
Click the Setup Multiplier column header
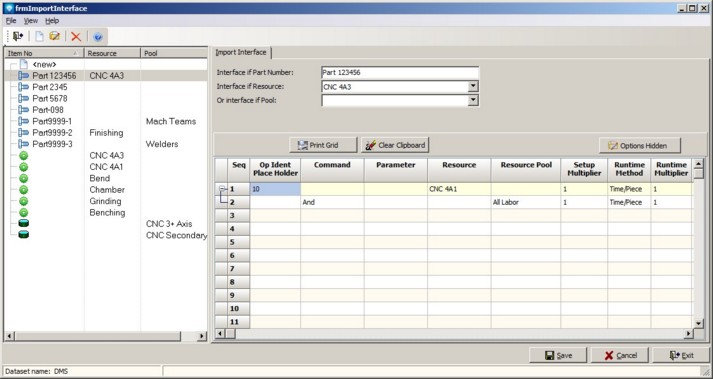(584, 169)
